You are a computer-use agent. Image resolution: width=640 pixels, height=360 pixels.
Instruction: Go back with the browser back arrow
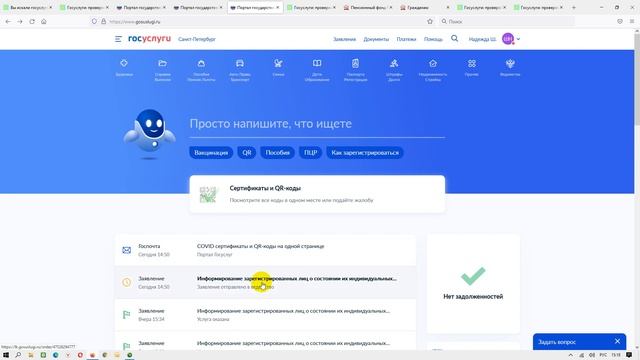(8, 21)
